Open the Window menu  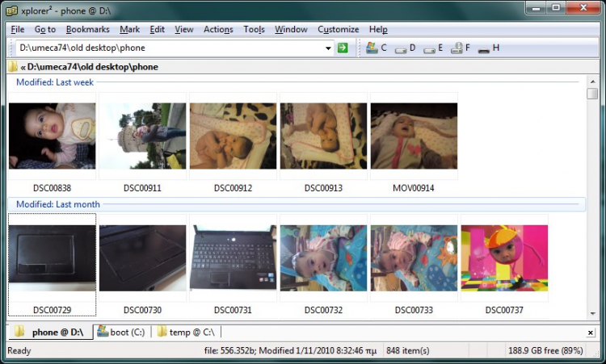(x=291, y=29)
